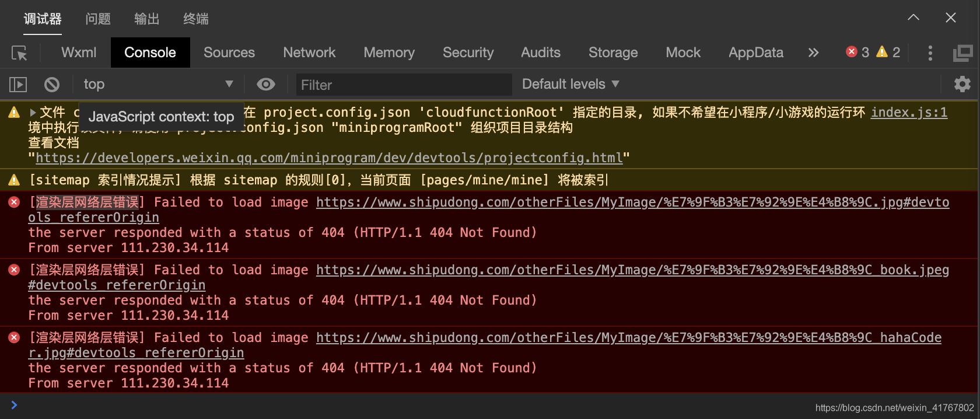Image resolution: width=980 pixels, height=419 pixels.
Task: Open the Default levels dropdown
Action: click(x=570, y=84)
